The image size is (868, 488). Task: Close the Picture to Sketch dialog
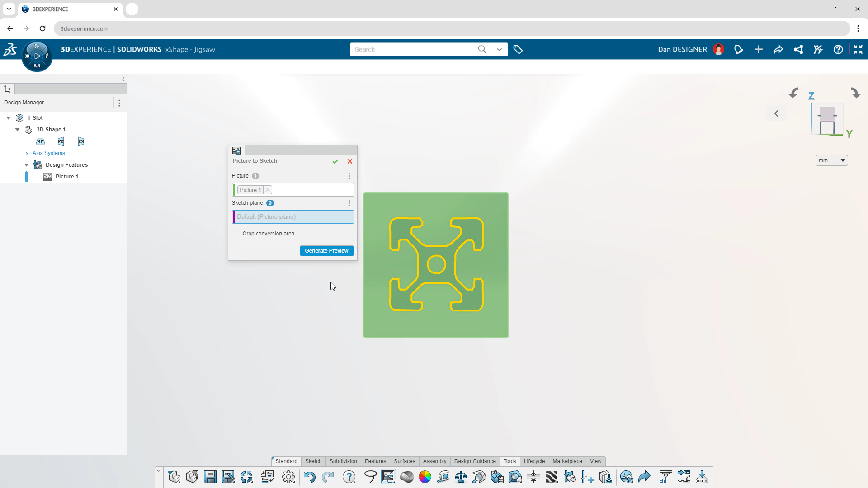click(x=350, y=161)
